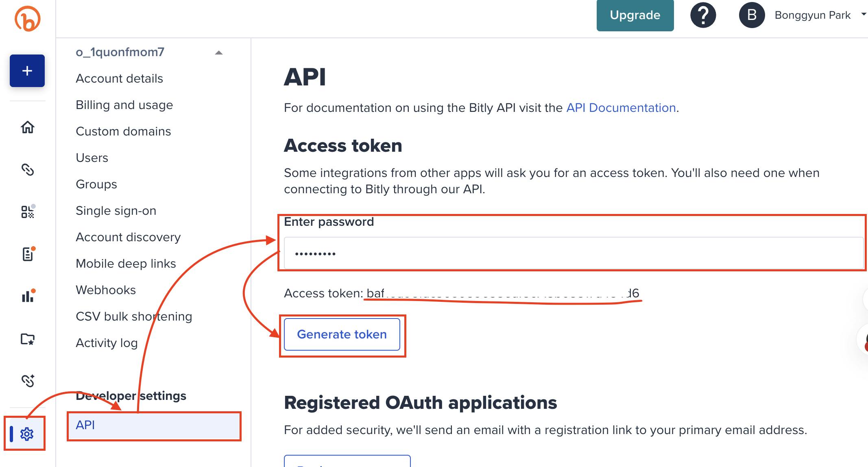Click the blue plus create button
This screenshot has width=868, height=467.
click(27, 71)
